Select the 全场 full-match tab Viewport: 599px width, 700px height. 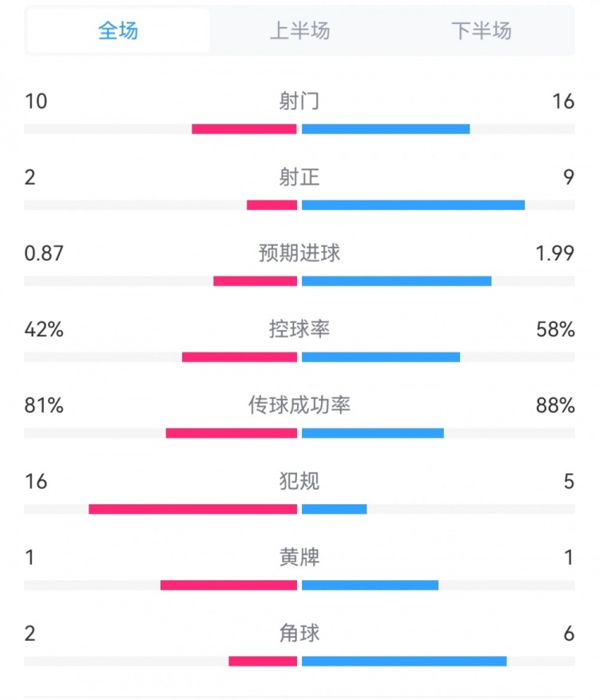[x=118, y=31]
